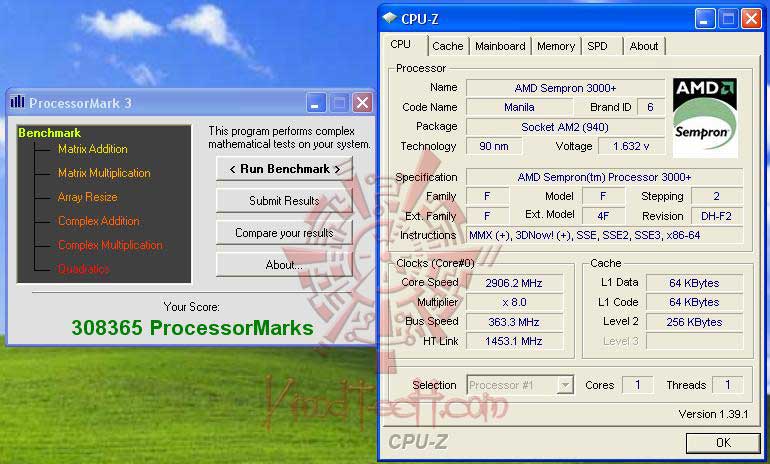The width and height of the screenshot is (770, 464).
Task: Click the Package value Socket AM2 (940)
Action: tap(565, 127)
